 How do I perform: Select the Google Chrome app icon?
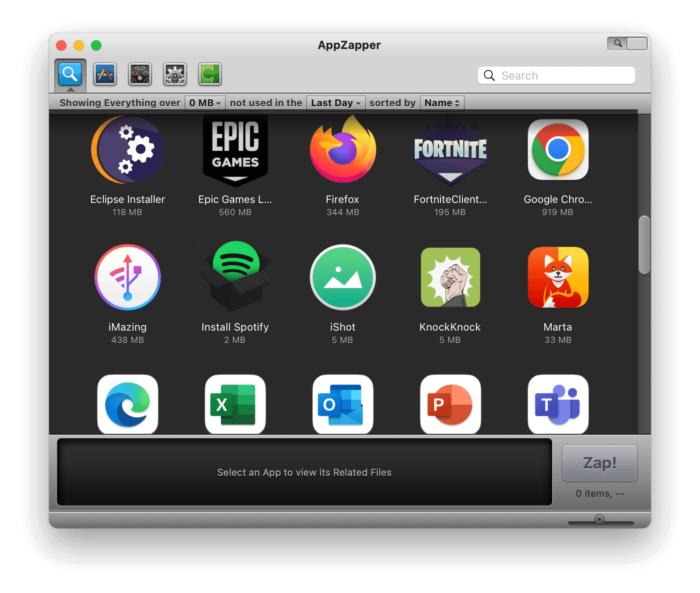tap(558, 150)
